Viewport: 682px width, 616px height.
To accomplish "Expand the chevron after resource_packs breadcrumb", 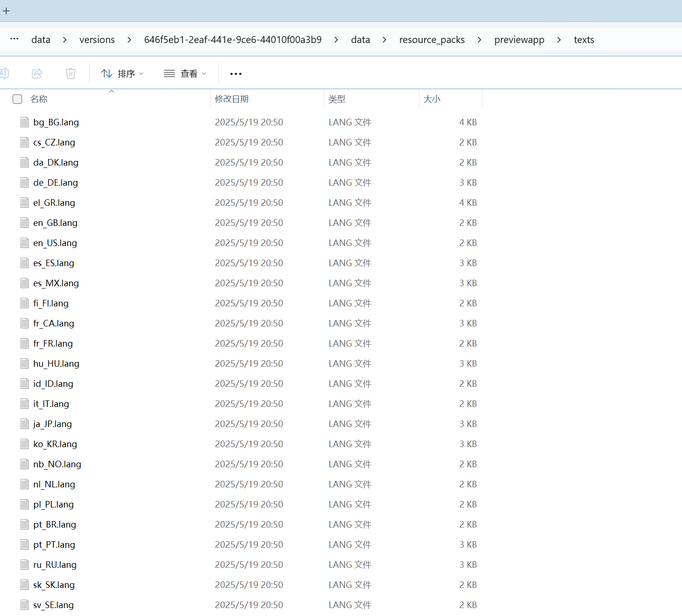I will 479,40.
